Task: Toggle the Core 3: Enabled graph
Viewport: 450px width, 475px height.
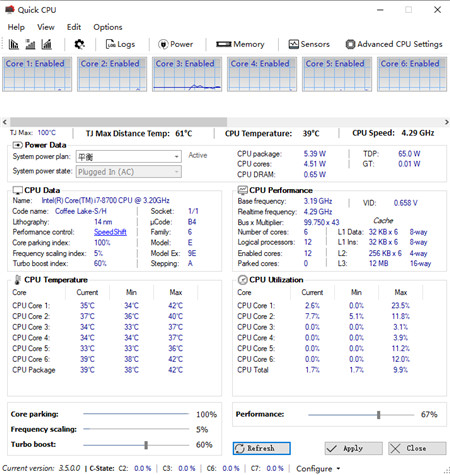Action: tap(187, 74)
